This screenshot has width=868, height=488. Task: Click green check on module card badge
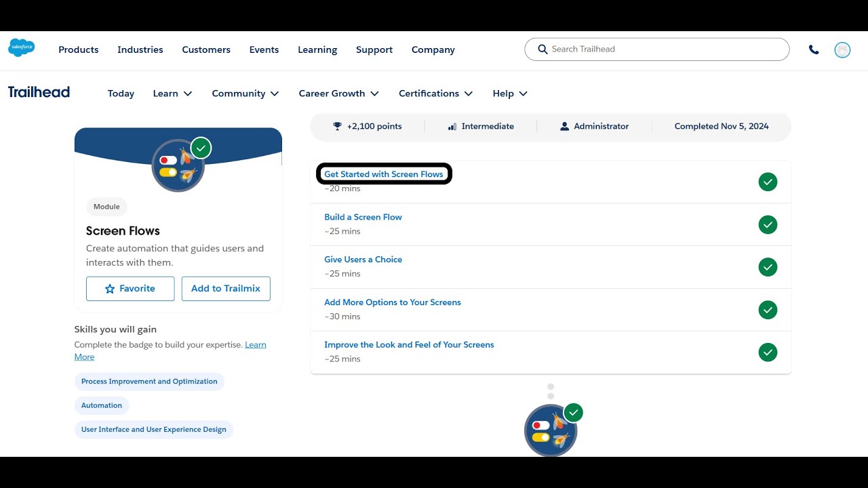pos(201,148)
